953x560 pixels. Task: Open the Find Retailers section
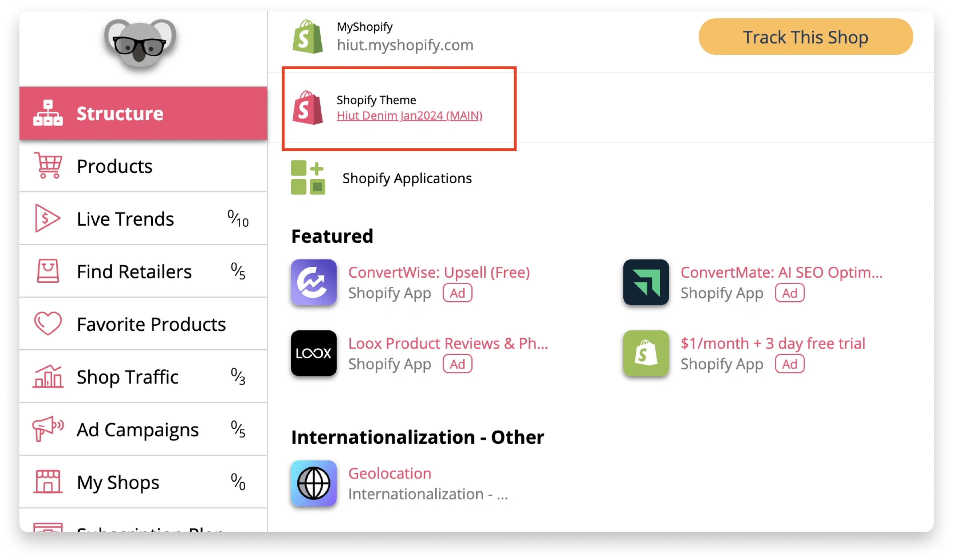pos(134,271)
